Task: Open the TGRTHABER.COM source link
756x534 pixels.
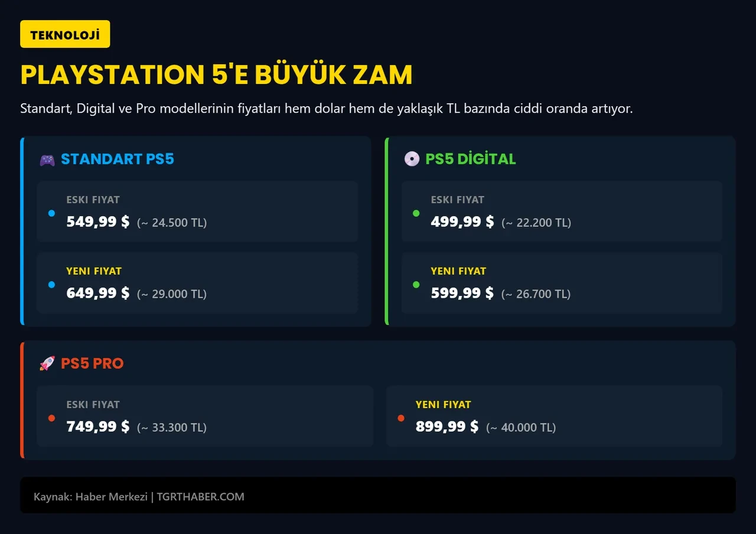Action: pyautogui.click(x=200, y=497)
